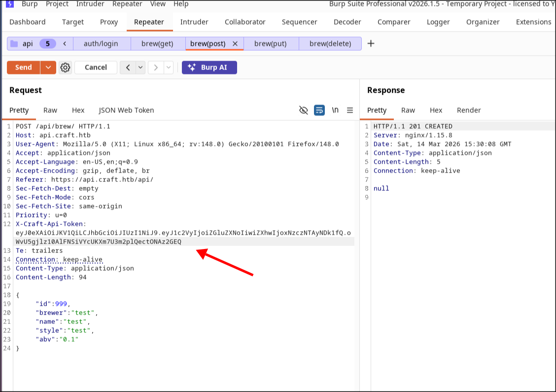Click the "id":999 JSON line
Image resolution: width=556 pixels, height=392 pixels.
coord(53,304)
